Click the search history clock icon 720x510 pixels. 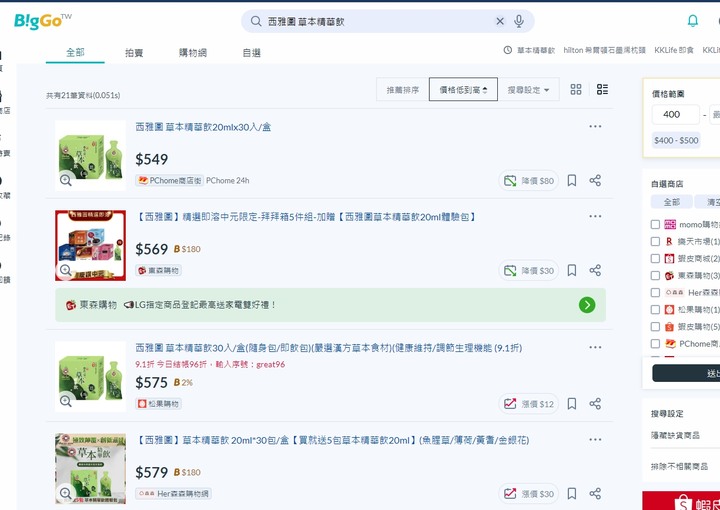coord(507,50)
